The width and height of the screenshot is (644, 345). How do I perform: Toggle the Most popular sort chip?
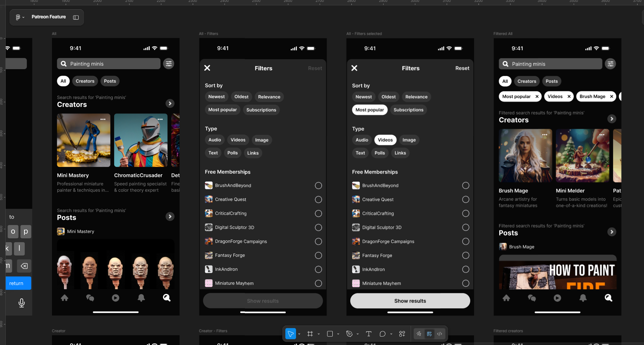click(222, 110)
